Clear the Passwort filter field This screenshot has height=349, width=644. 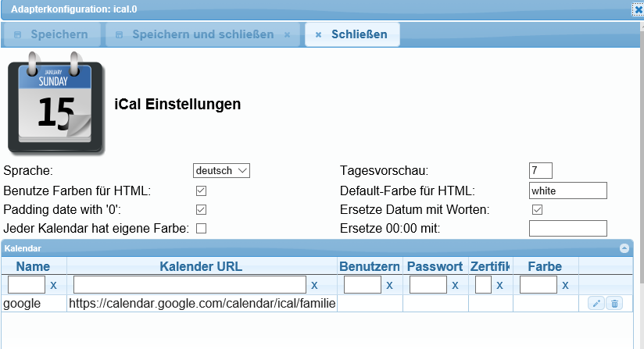pyautogui.click(x=454, y=286)
